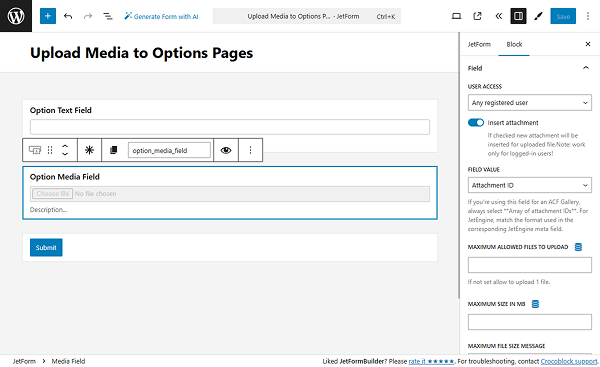Collapse toolbar with double chevron icon

point(498,16)
